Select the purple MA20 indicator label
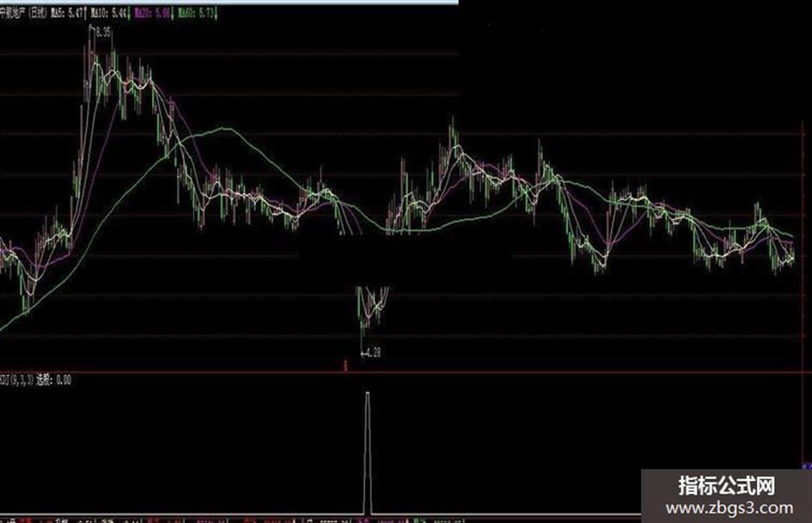Screen dimensions: 812x523 point(153,14)
